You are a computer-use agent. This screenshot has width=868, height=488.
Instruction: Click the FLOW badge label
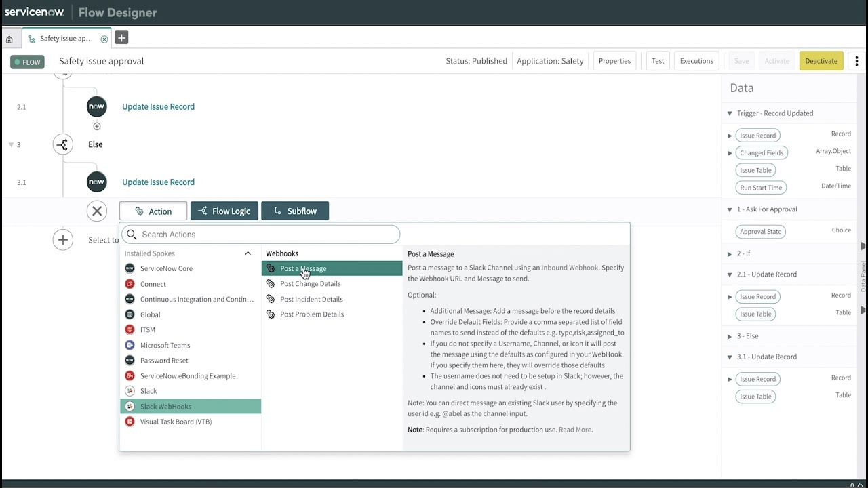point(27,62)
